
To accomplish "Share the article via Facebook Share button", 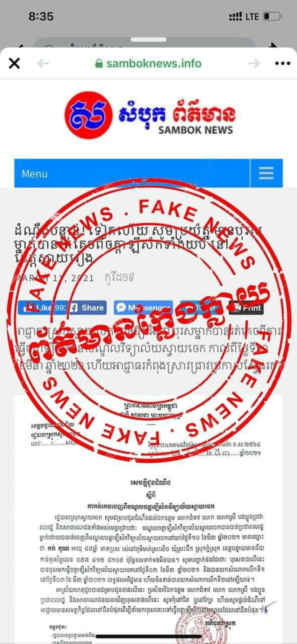I will tap(87, 308).
